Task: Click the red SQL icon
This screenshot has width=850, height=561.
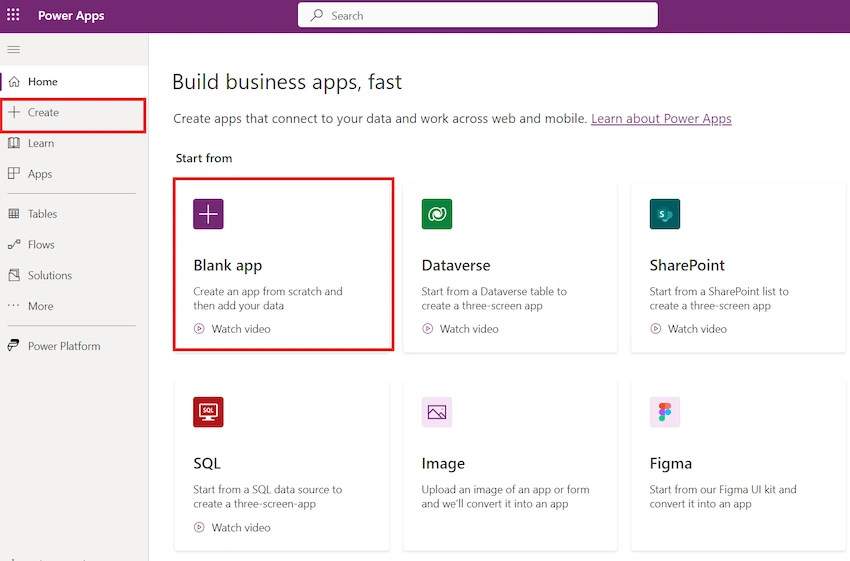Action: [x=208, y=412]
